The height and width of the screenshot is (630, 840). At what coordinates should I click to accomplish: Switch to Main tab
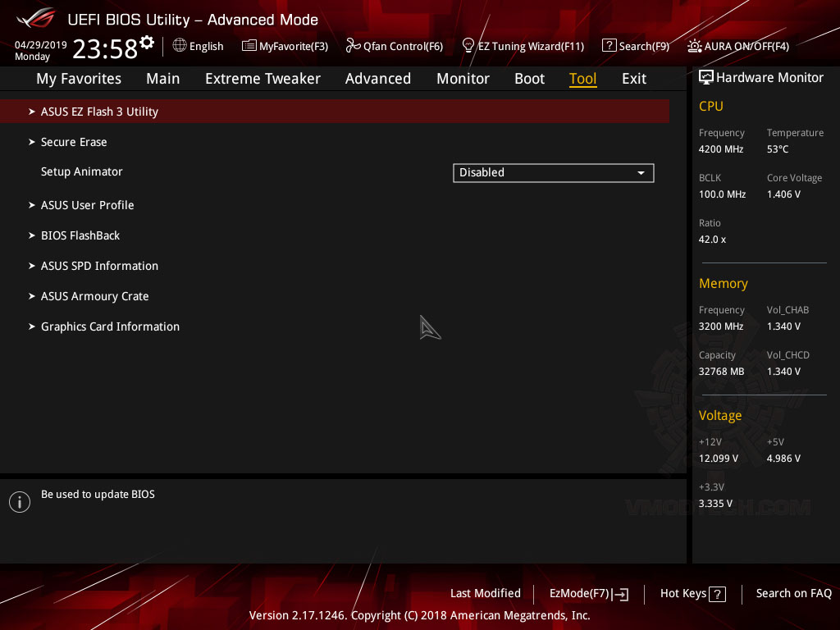(163, 79)
